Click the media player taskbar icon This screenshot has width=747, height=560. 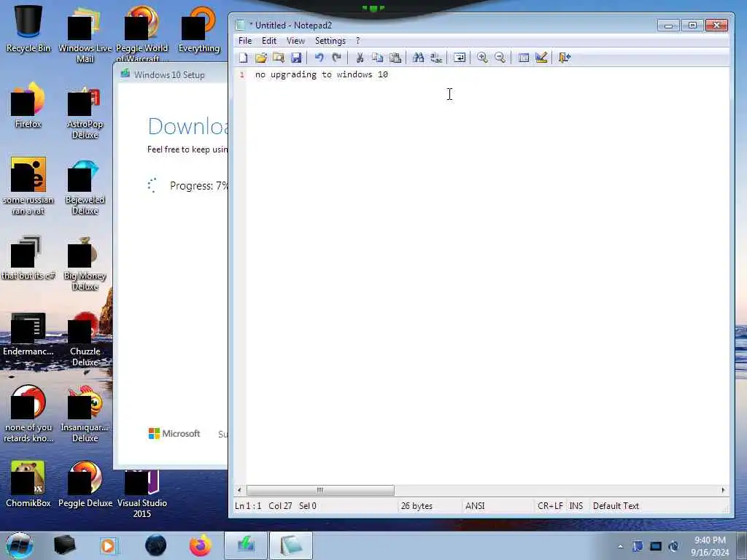click(x=109, y=545)
